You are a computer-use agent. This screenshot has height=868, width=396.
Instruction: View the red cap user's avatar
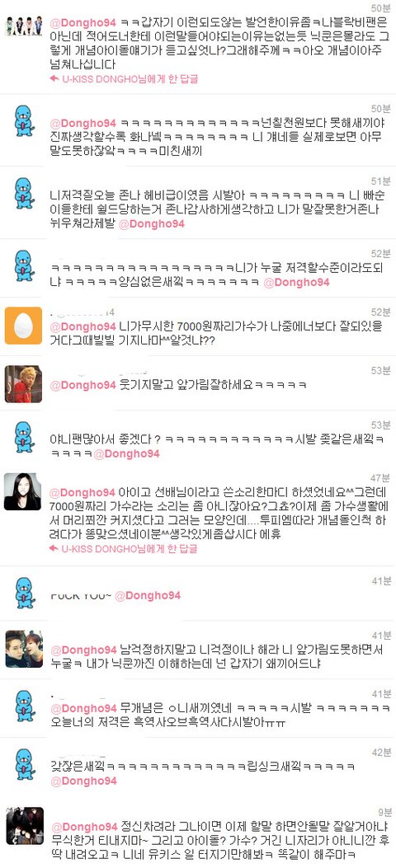[24, 383]
